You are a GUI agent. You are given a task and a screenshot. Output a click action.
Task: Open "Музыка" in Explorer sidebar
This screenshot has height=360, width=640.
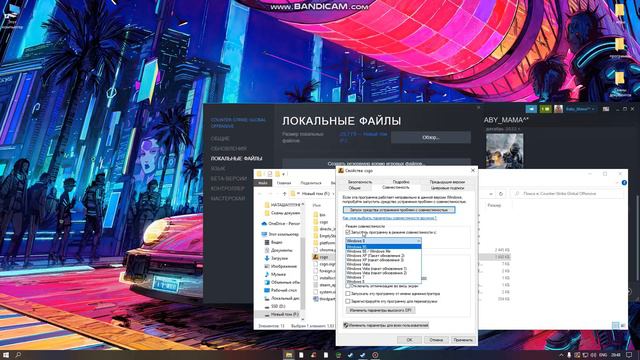276,274
